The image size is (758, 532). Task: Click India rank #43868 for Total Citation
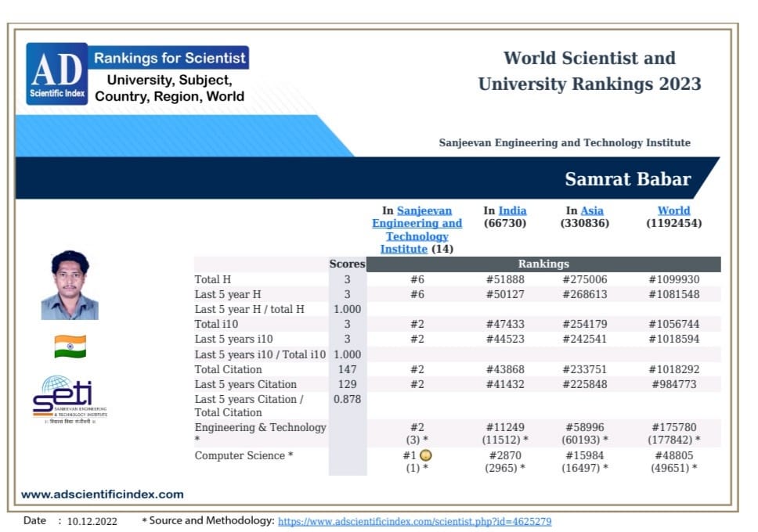(505, 369)
